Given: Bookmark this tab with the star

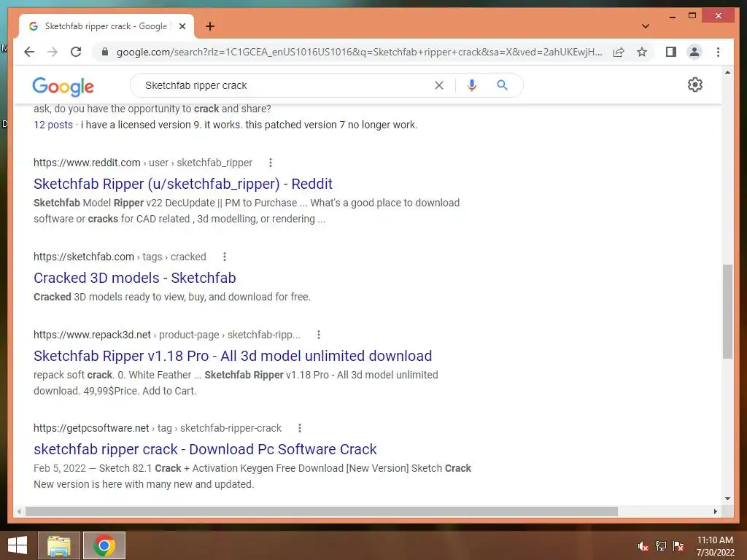Looking at the screenshot, I should click(642, 52).
